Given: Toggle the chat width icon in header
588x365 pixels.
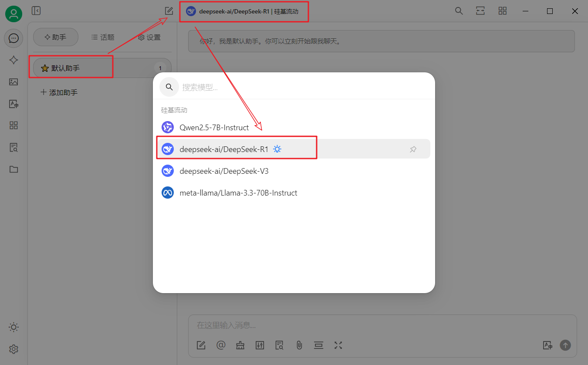Looking at the screenshot, I should tap(480, 11).
